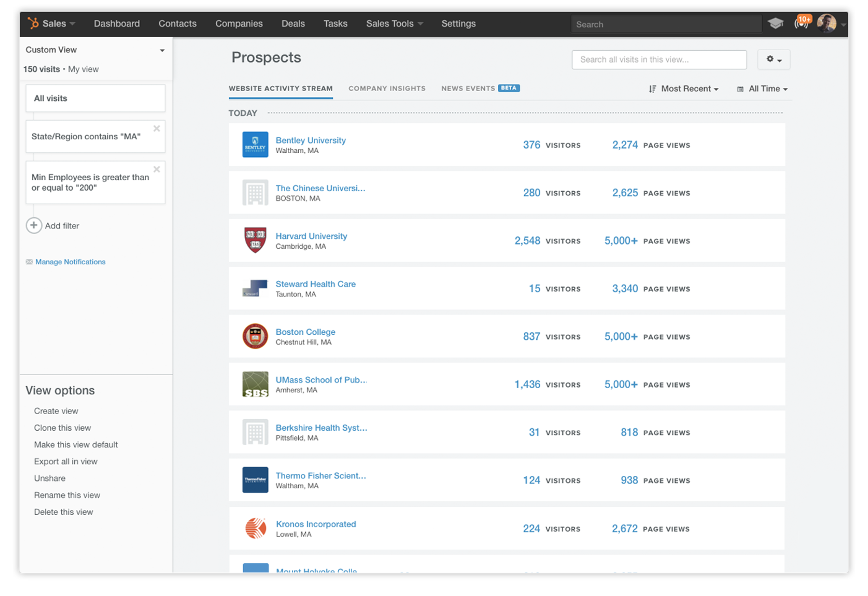Expand the Sales Tools dropdown
The width and height of the screenshot is (868, 596).
pyautogui.click(x=394, y=23)
